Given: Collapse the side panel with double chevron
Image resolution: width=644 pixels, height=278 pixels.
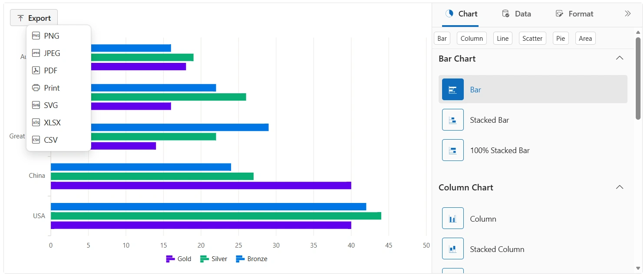Looking at the screenshot, I should point(627,14).
